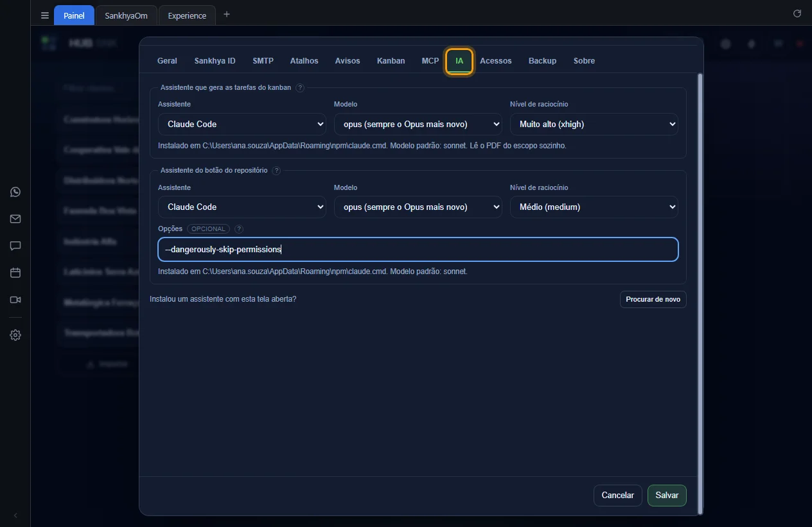Show help for the Opções field
This screenshot has height=527, width=812.
pyautogui.click(x=239, y=229)
